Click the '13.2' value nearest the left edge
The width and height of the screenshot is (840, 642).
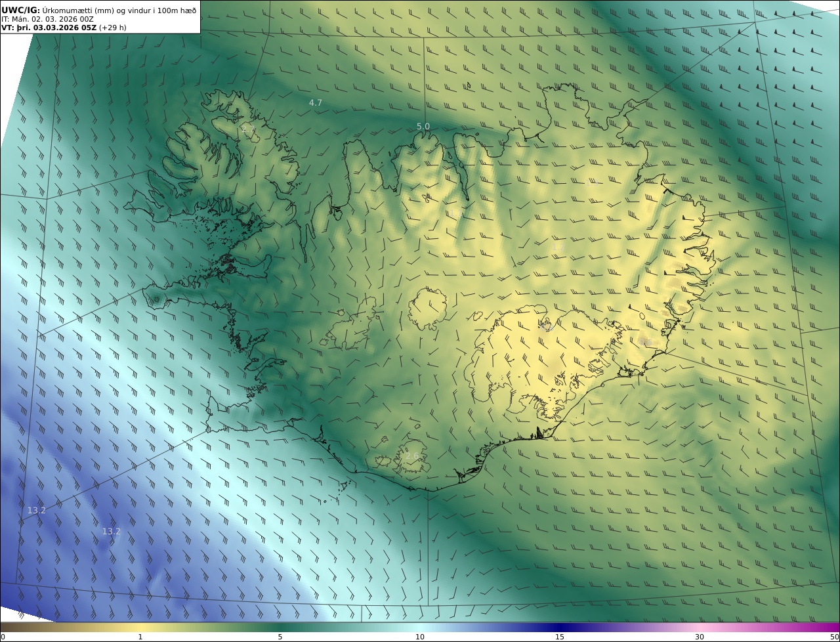(37, 510)
